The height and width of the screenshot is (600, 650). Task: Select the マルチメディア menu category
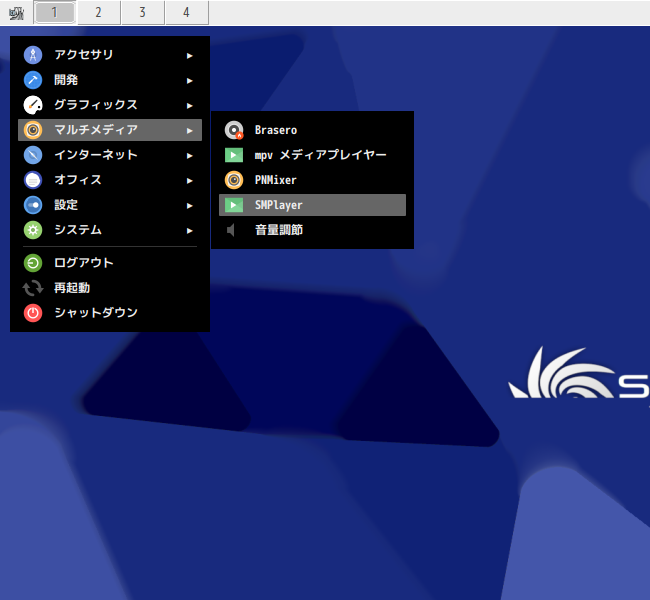110,130
